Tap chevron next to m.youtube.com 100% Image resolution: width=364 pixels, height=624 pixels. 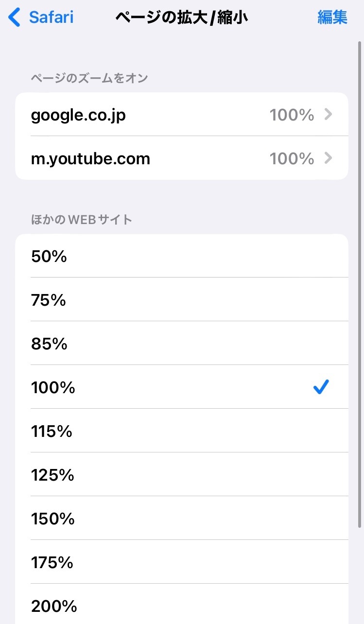pyautogui.click(x=329, y=158)
